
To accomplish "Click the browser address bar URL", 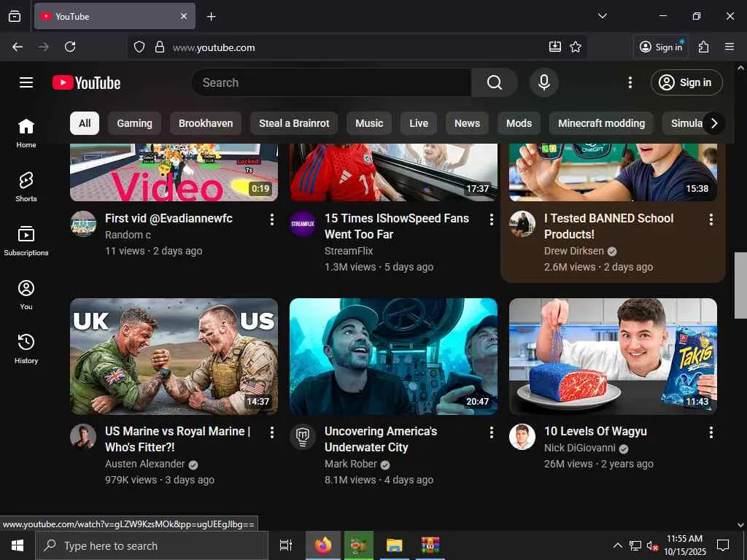I will tap(214, 47).
